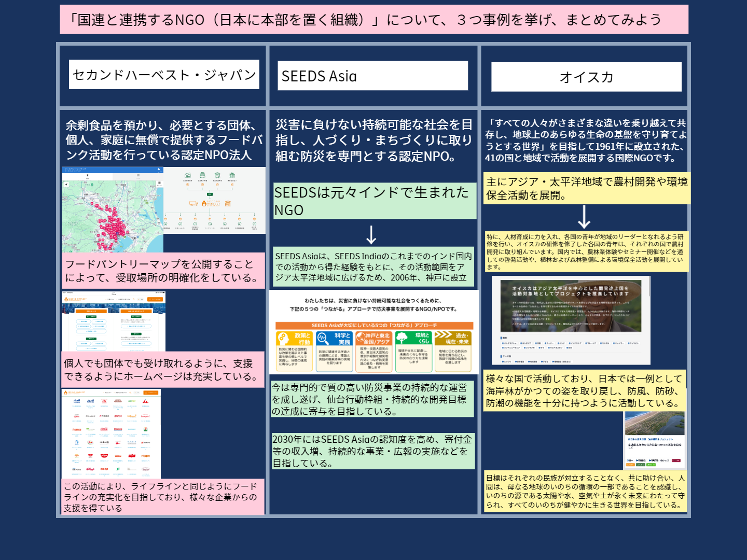
Task: Select the green 2006年、神戸に設立 text box
Action: 374,267
